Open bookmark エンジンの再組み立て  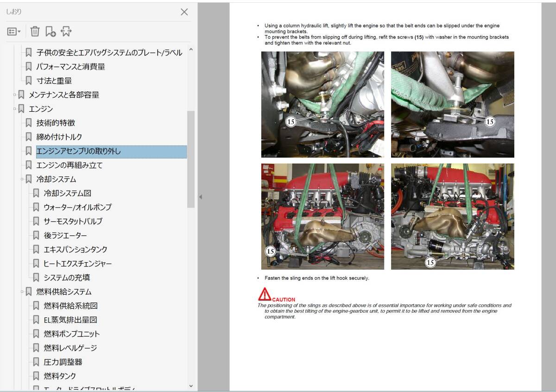69,165
